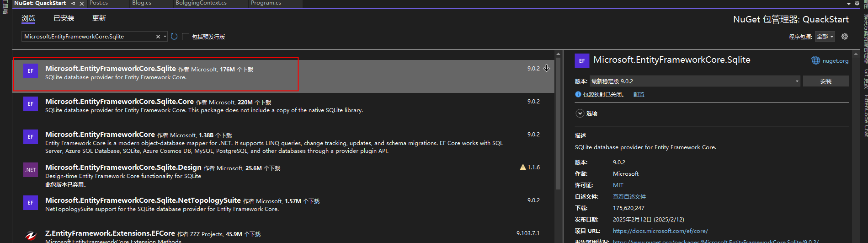This screenshot has width=868, height=243.
Task: Open the search history dropdown arrow
Action: pyautogui.click(x=165, y=37)
